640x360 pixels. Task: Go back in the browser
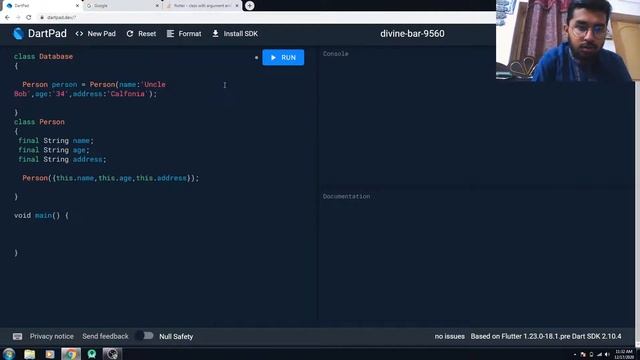coord(7,18)
